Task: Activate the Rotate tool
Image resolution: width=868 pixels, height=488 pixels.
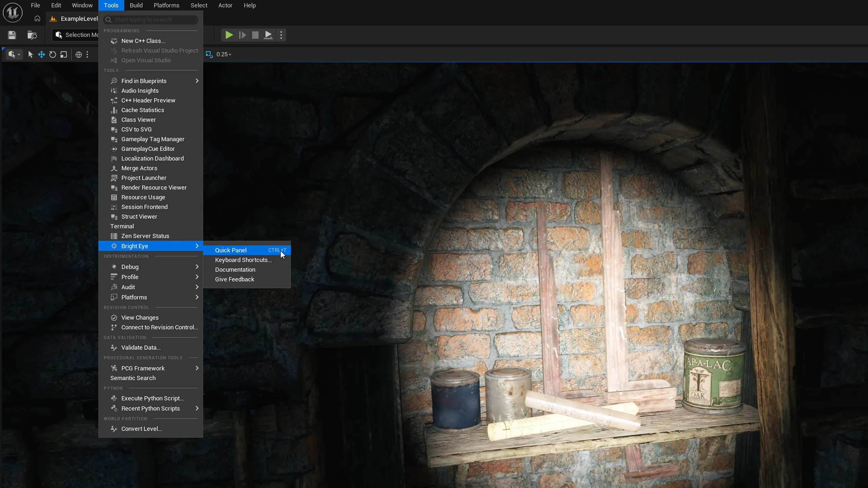Action: [53, 55]
